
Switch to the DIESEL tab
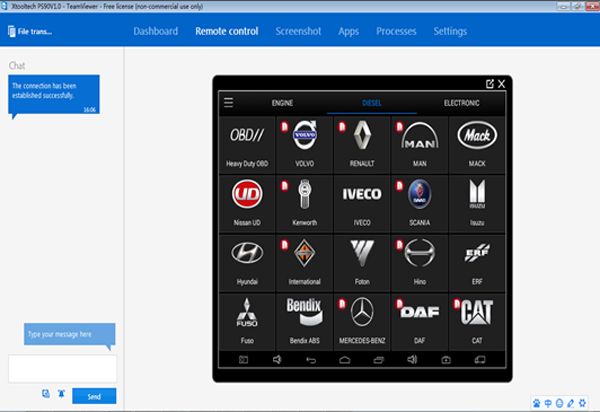[x=372, y=103]
